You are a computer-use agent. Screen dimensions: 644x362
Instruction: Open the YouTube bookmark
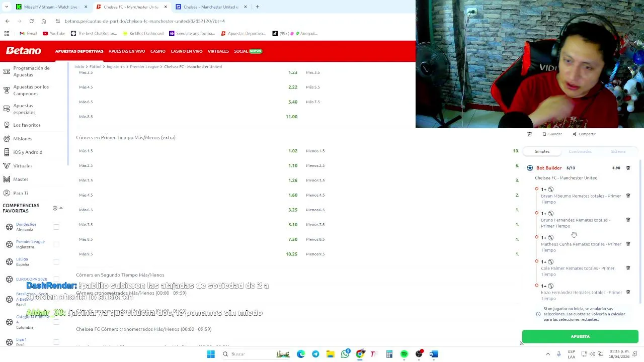54,33
